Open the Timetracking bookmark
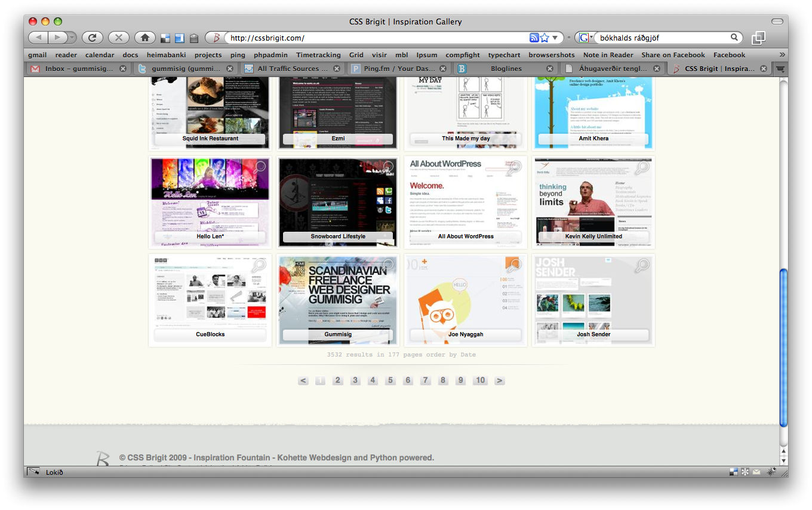Image resolution: width=812 pixels, height=510 pixels. coord(318,55)
